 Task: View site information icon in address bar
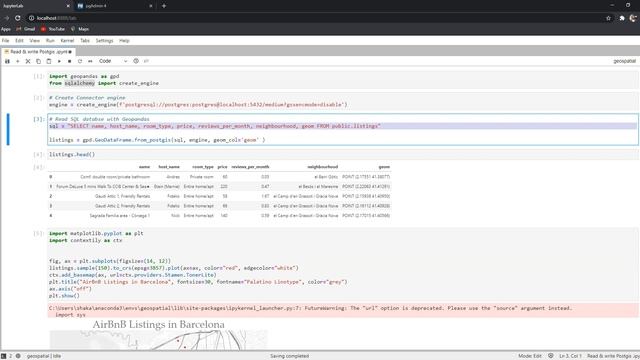click(x=31, y=18)
